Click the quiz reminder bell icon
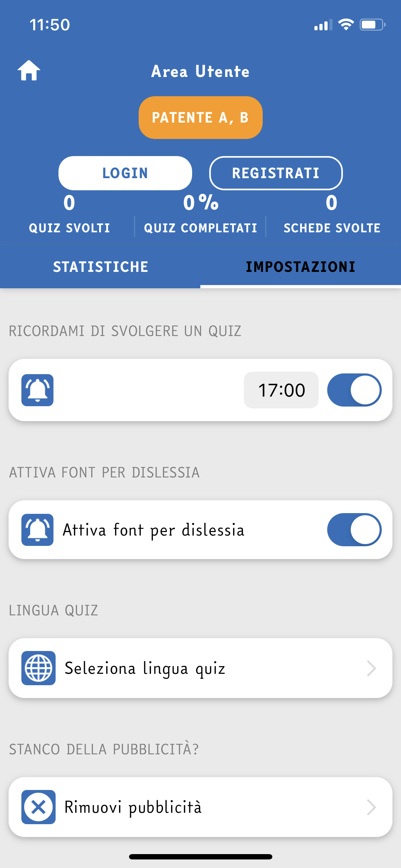 (x=37, y=390)
